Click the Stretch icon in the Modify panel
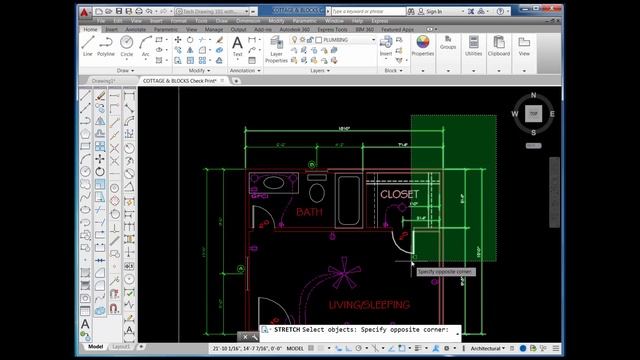 click(x=178, y=60)
